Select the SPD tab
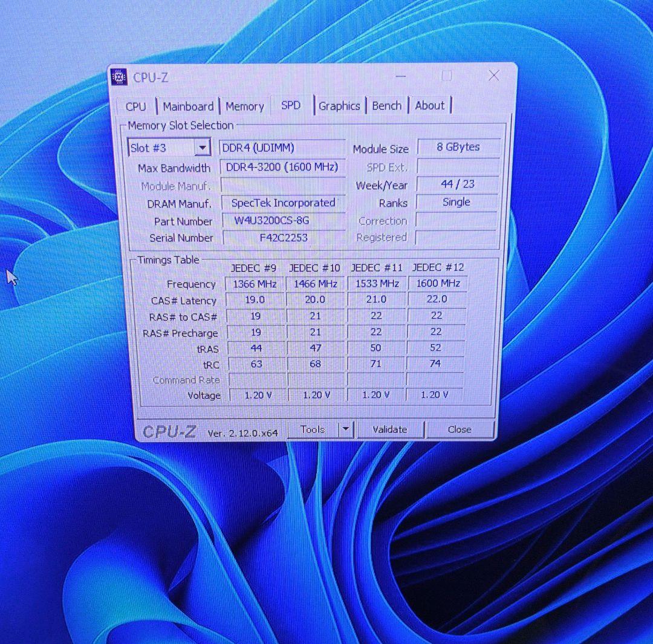This screenshot has width=653, height=644. pyautogui.click(x=291, y=105)
